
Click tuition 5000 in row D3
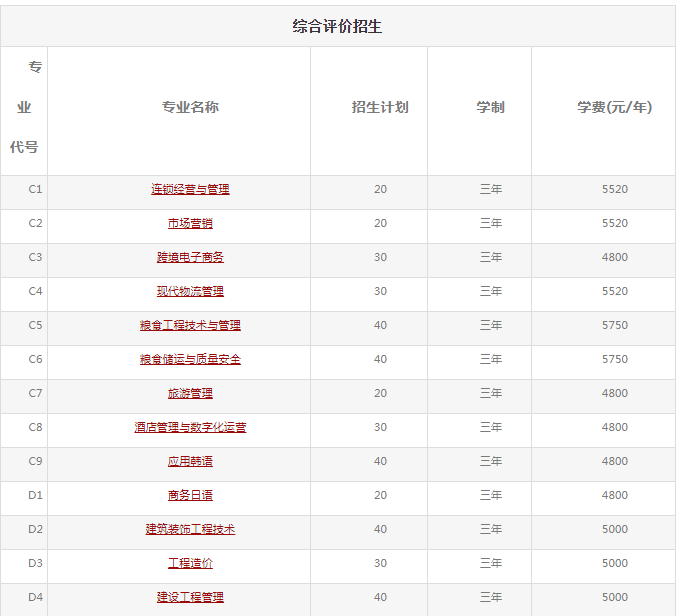click(615, 563)
